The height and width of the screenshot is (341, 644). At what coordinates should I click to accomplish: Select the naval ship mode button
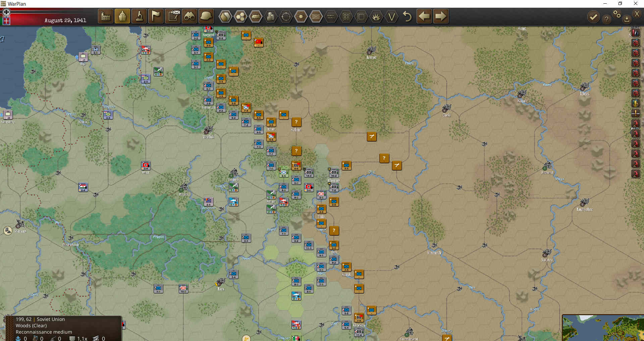coord(122,16)
